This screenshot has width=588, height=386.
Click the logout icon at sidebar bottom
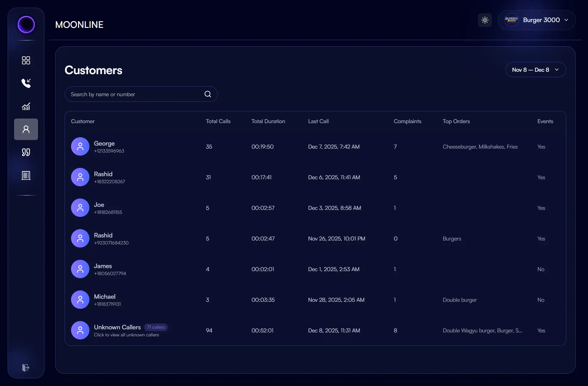pyautogui.click(x=26, y=368)
